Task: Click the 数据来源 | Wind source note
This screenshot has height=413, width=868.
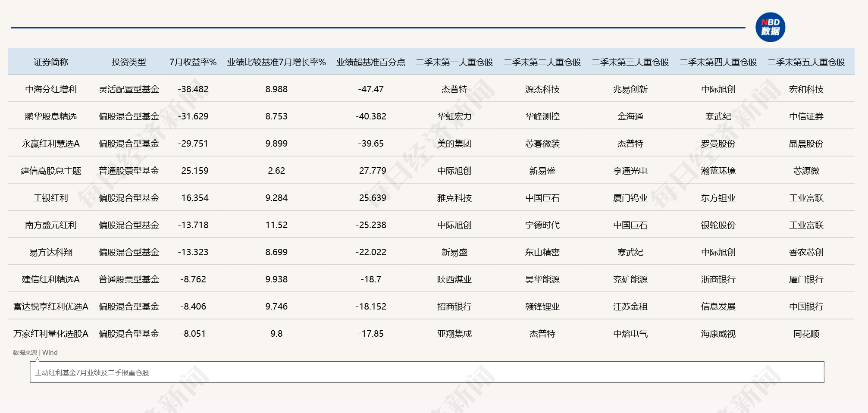Action: coord(35,353)
